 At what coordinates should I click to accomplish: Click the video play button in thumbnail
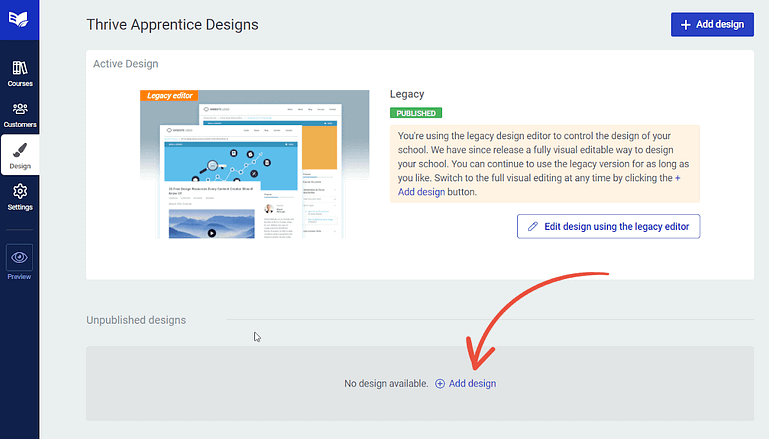tap(211, 233)
